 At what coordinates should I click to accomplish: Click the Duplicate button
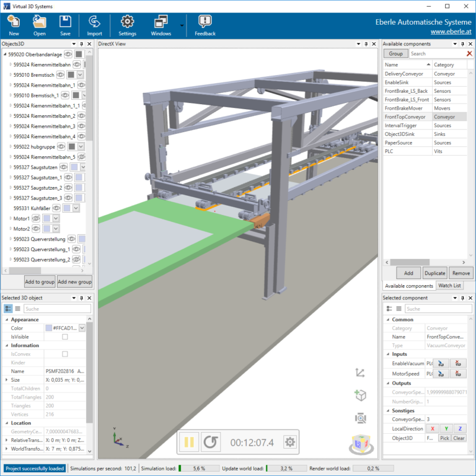pyautogui.click(x=434, y=273)
